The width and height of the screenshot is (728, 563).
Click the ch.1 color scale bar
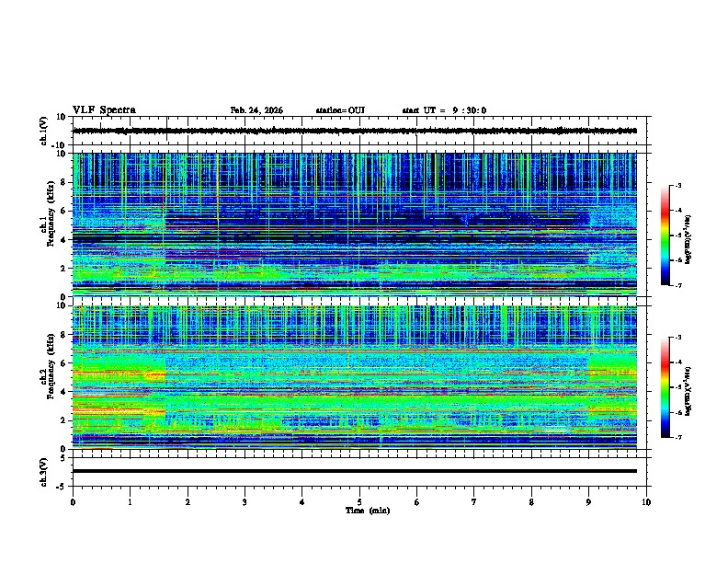665,236
